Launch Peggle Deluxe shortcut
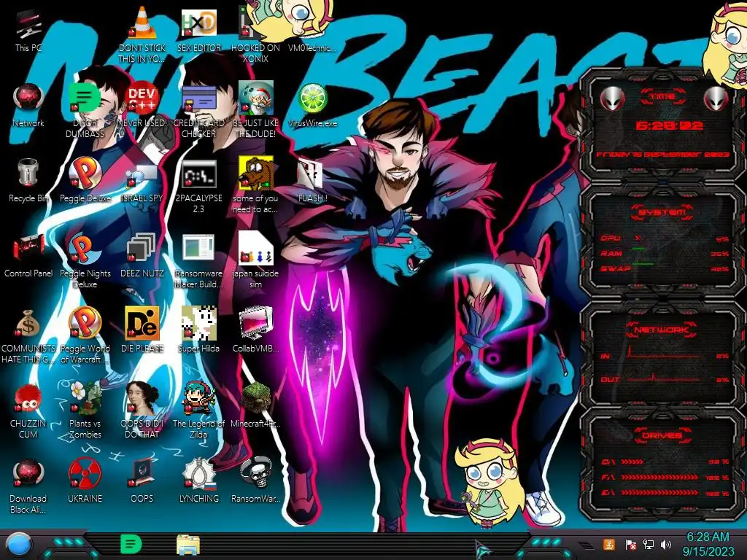This screenshot has width=747, height=560. (x=85, y=174)
